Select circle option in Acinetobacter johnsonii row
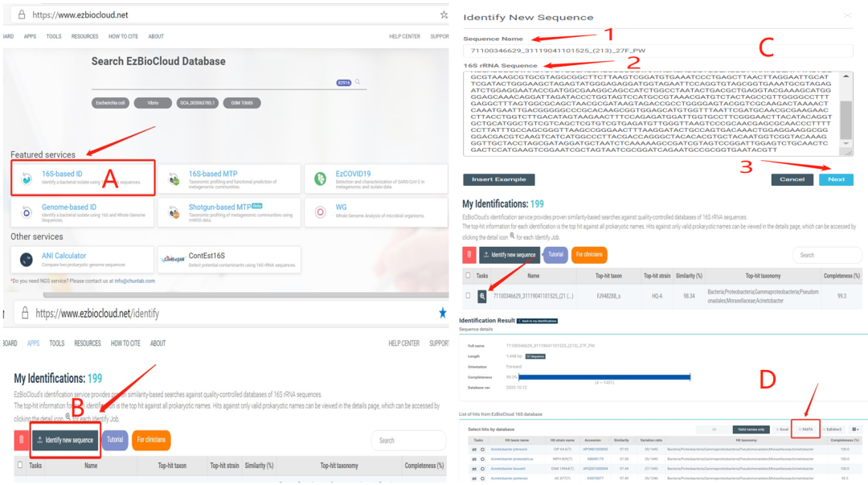 point(482,450)
